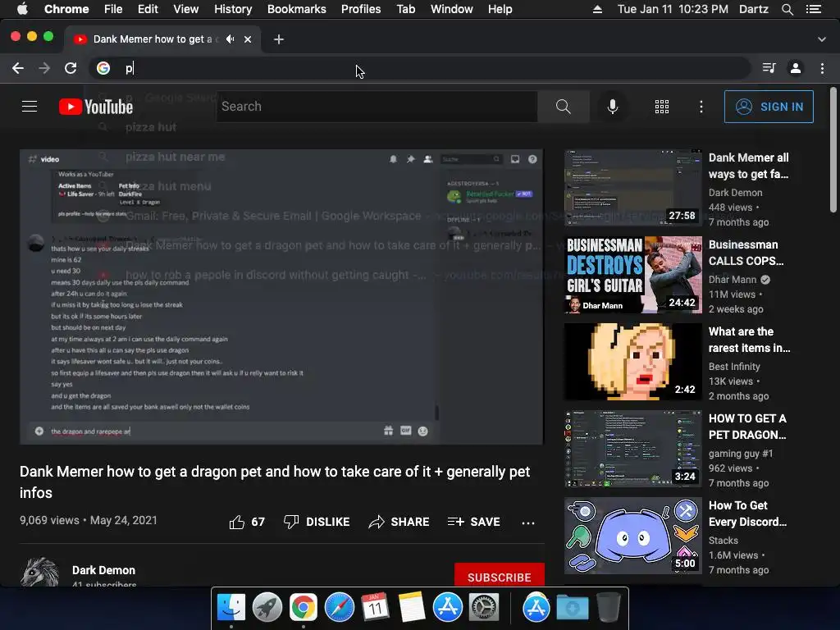Start voice search with the microphone

tap(613, 107)
